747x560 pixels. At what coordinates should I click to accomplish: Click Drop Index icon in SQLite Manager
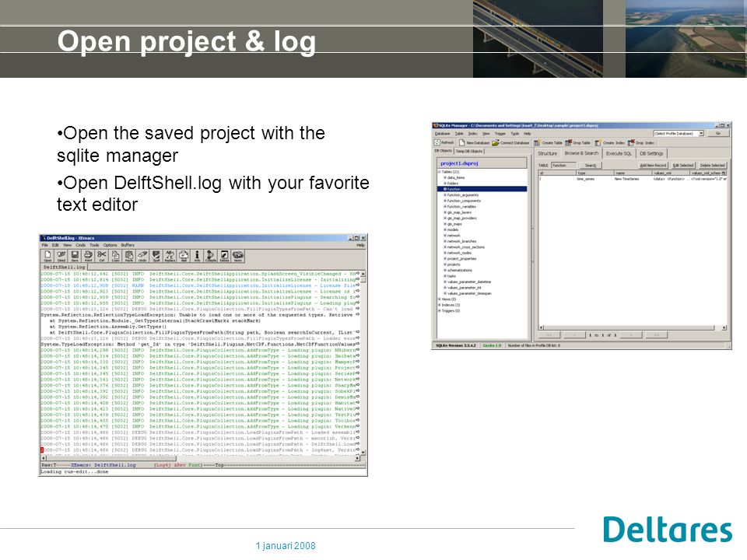tap(631, 142)
